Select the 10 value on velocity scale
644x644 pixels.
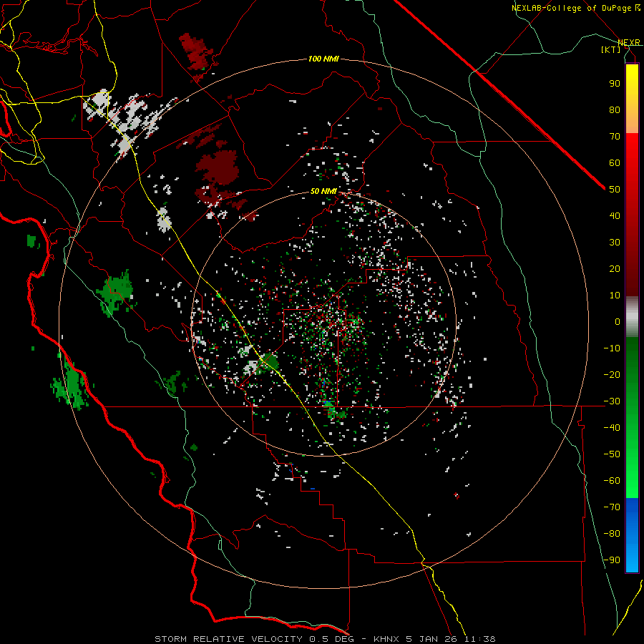coord(615,296)
